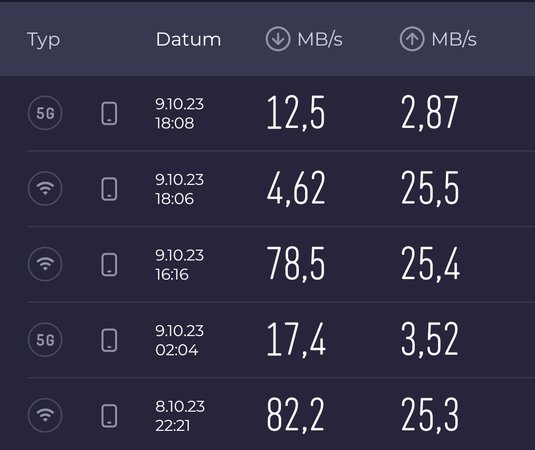Select the 3,52 upload speed value
This screenshot has width=535, height=450.
click(430, 339)
